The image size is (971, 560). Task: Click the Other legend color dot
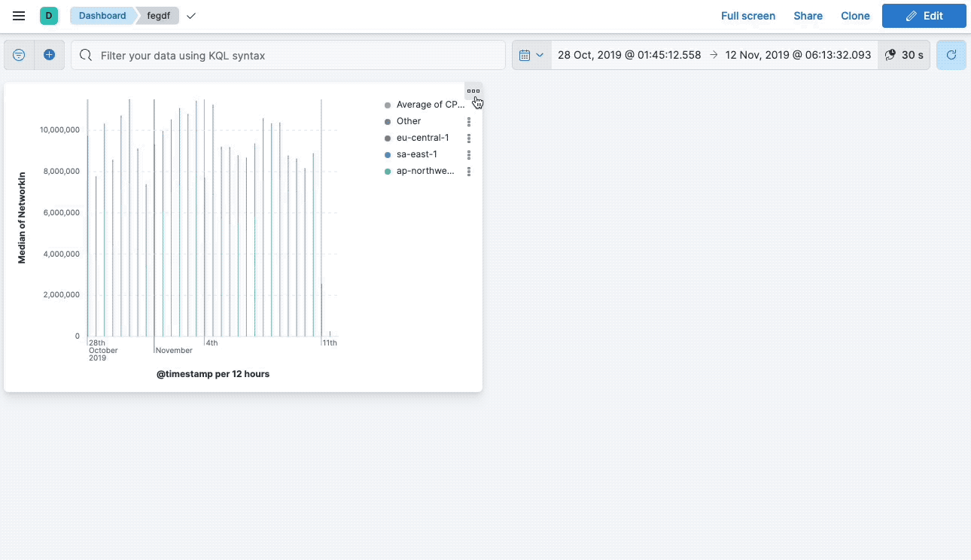(x=388, y=122)
